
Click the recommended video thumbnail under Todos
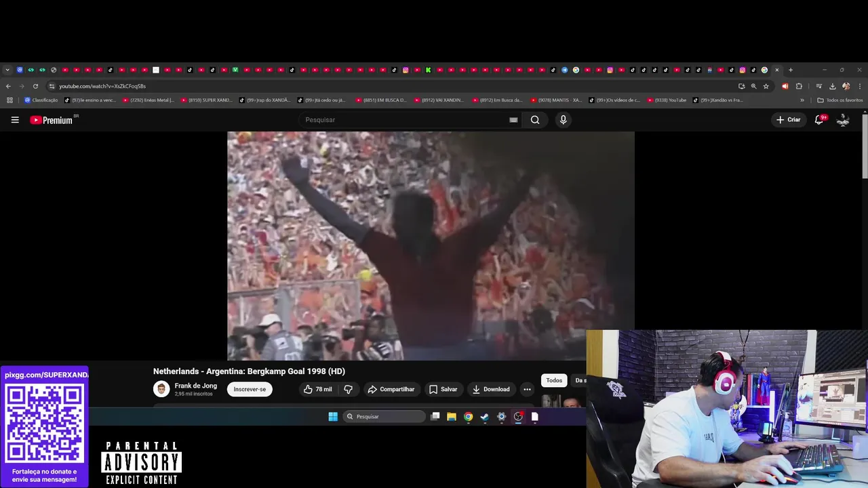(x=563, y=401)
